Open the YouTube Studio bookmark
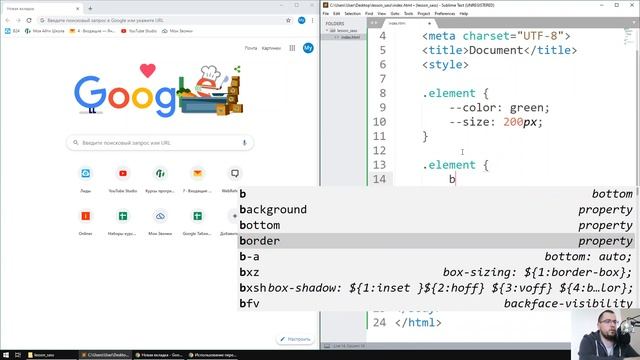The width and height of the screenshot is (640, 360). click(x=140, y=31)
